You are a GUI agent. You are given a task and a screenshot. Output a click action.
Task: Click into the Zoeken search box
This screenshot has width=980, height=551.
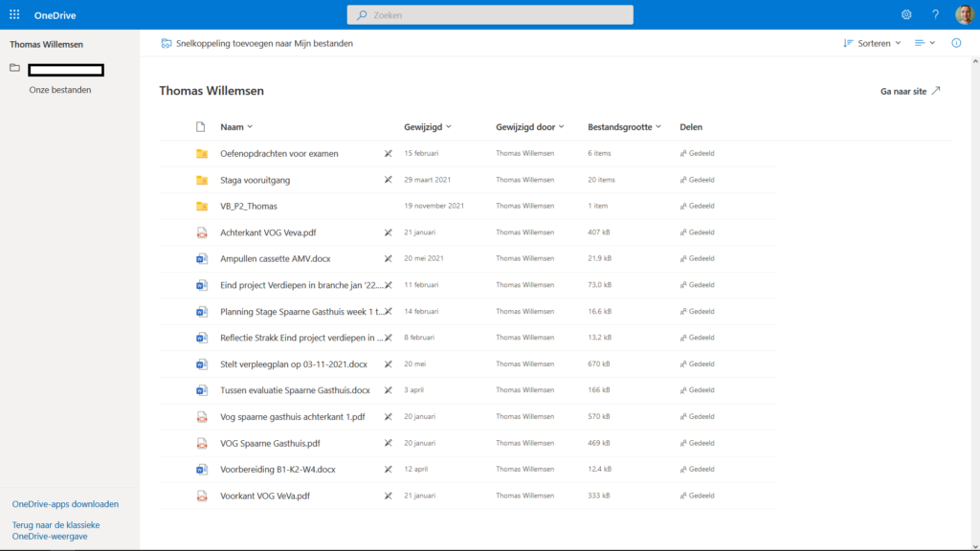click(490, 15)
